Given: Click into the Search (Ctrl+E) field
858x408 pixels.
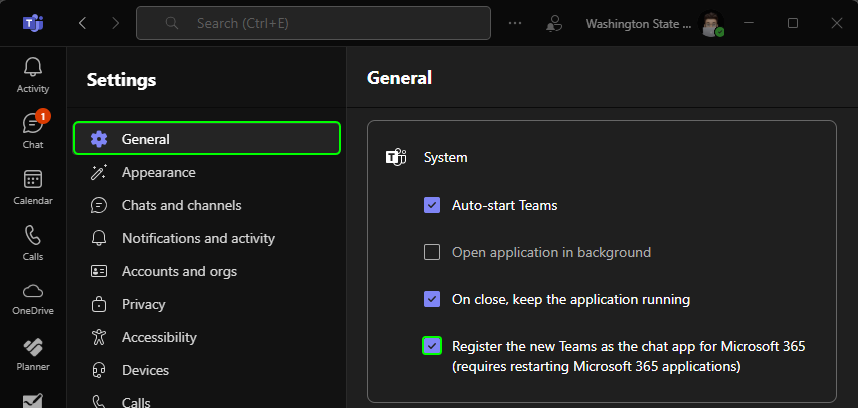Looking at the screenshot, I should [313, 23].
